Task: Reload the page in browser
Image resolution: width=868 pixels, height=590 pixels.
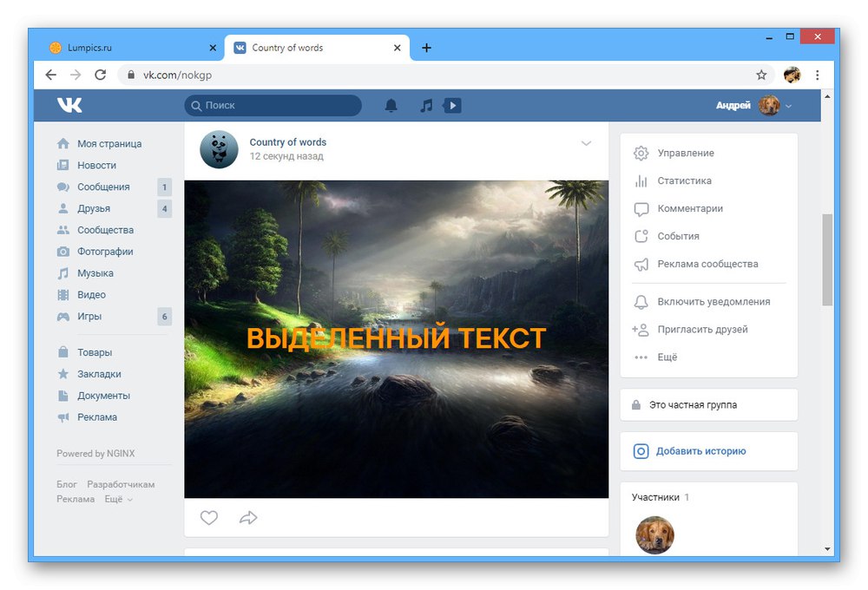Action: pos(100,75)
